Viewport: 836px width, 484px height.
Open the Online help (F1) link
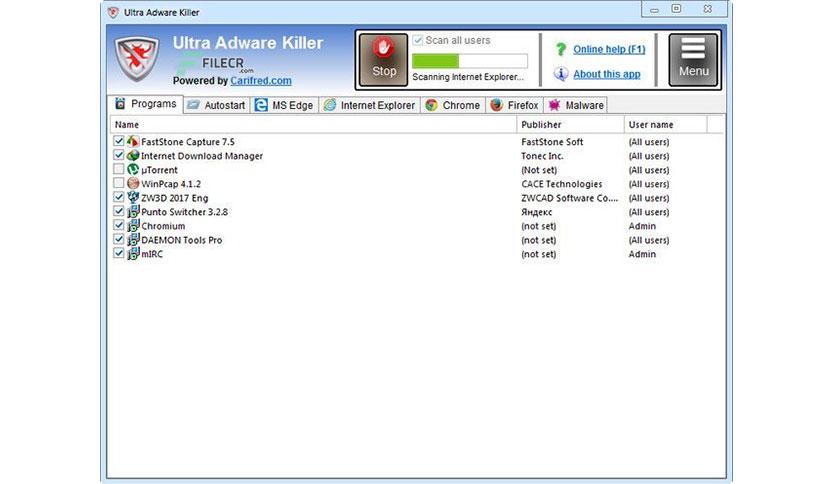(609, 50)
